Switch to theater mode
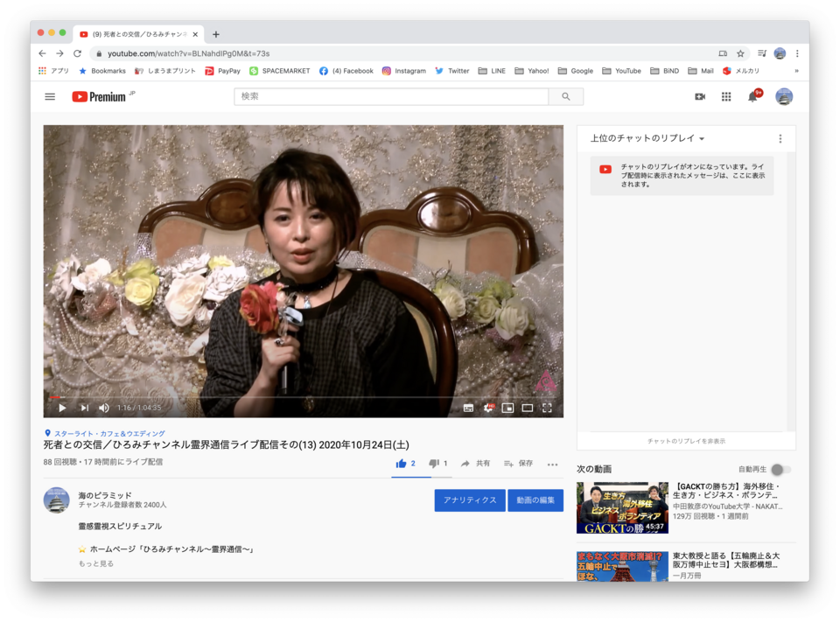The width and height of the screenshot is (840, 622). [528, 408]
